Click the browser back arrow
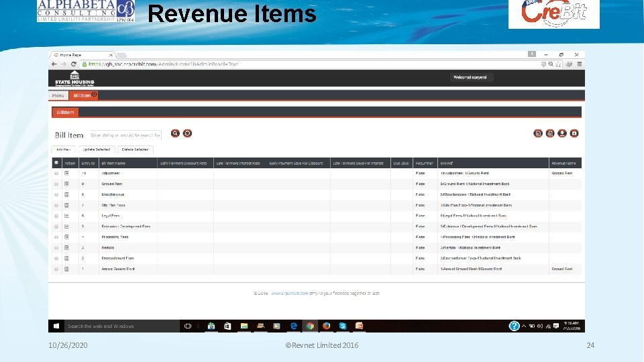Viewport: 644px width, 362px height. point(54,64)
